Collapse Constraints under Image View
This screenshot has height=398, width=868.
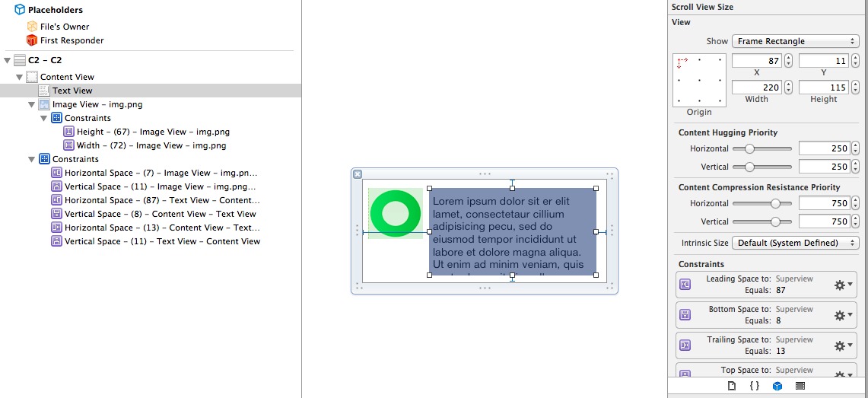click(x=43, y=118)
